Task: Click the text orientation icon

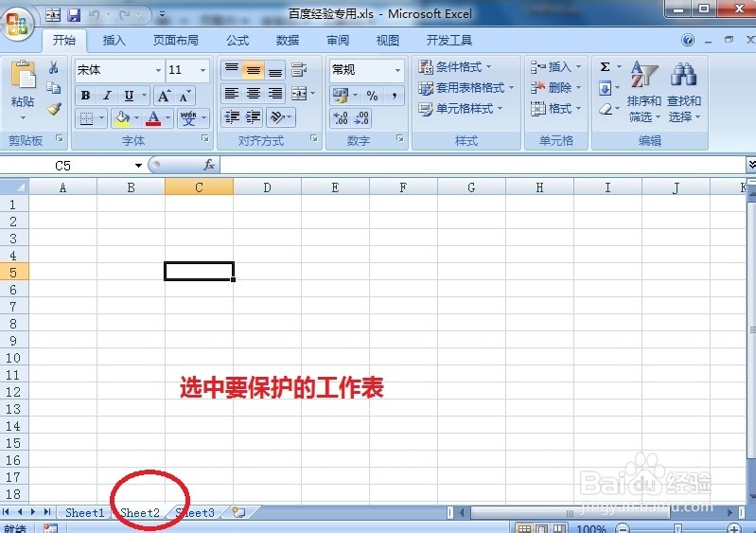Action: (x=276, y=117)
